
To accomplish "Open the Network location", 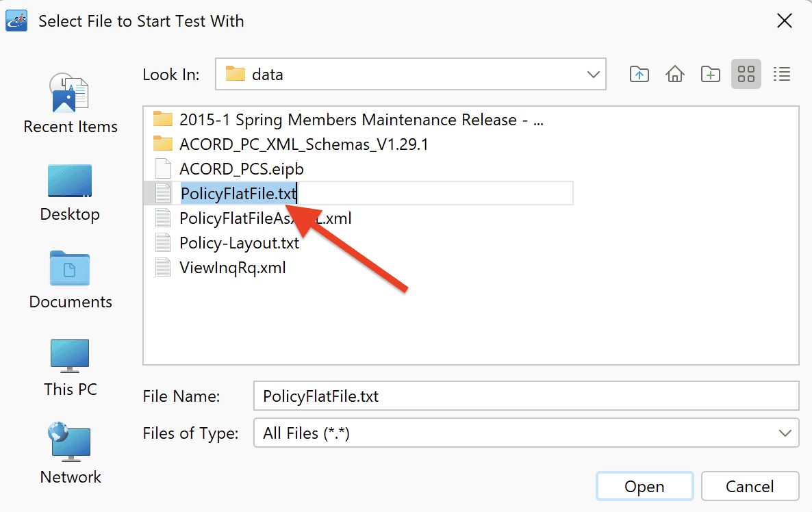I will [x=71, y=454].
